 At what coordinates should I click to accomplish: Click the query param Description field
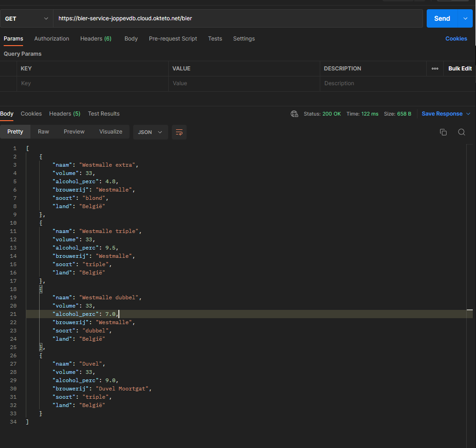point(398,83)
